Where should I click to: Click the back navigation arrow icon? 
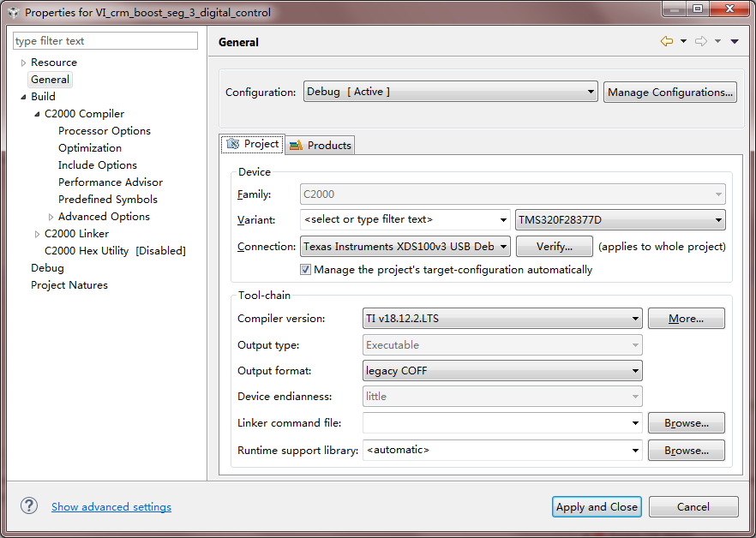pos(666,41)
